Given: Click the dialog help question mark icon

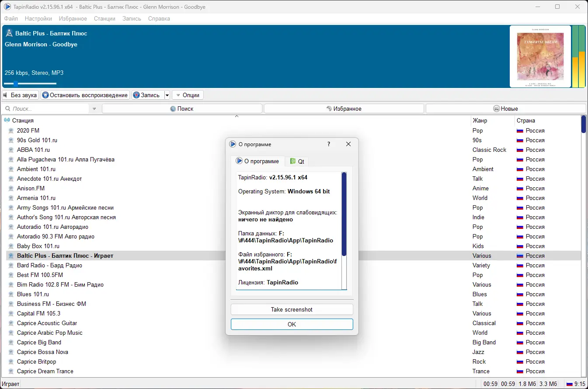Looking at the screenshot, I should pos(329,144).
